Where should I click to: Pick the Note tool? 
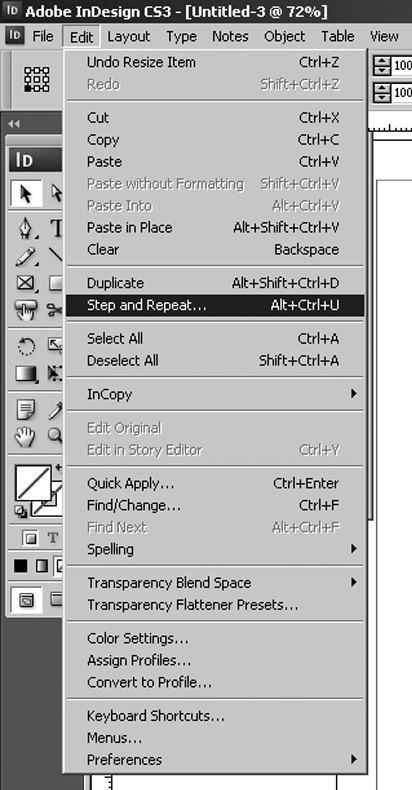coord(26,409)
